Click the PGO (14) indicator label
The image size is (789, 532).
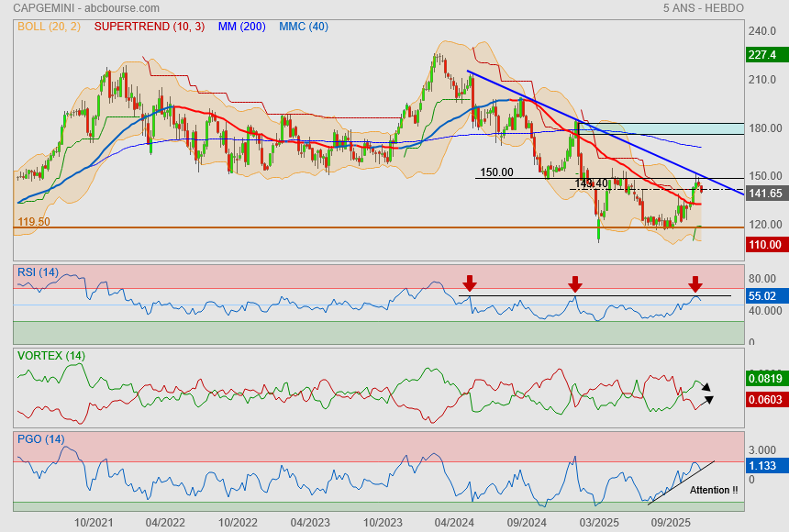click(x=40, y=439)
